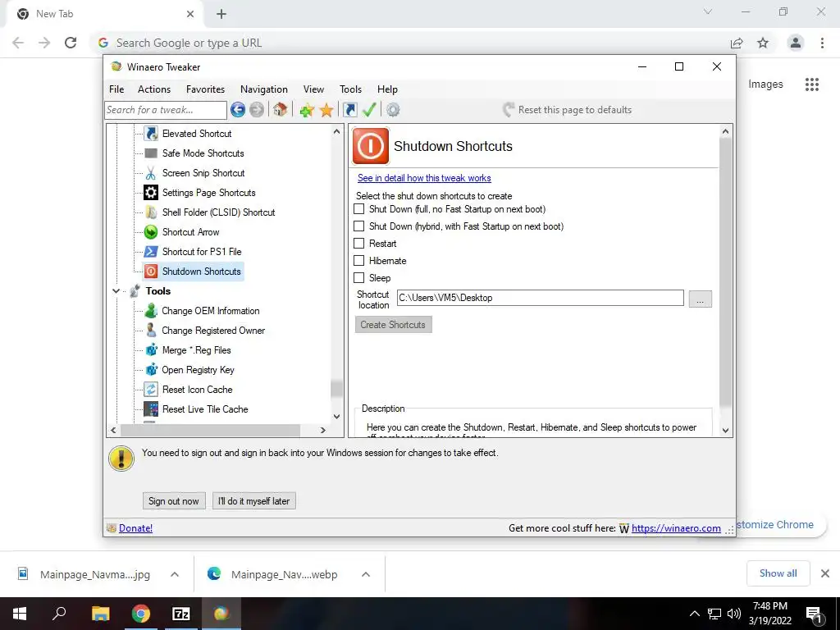
Task: Click the Shell Folder (CLSID) Shortcut icon
Action: (x=151, y=212)
